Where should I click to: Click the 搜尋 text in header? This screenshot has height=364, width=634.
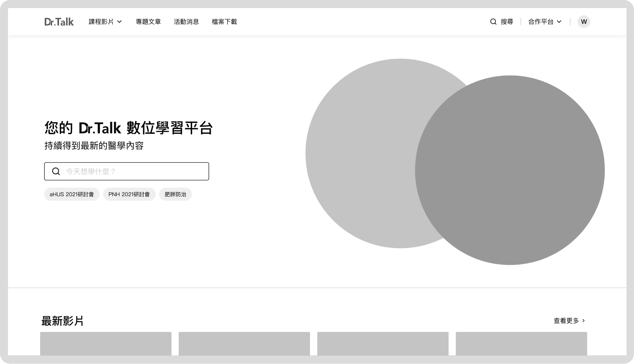click(x=507, y=22)
